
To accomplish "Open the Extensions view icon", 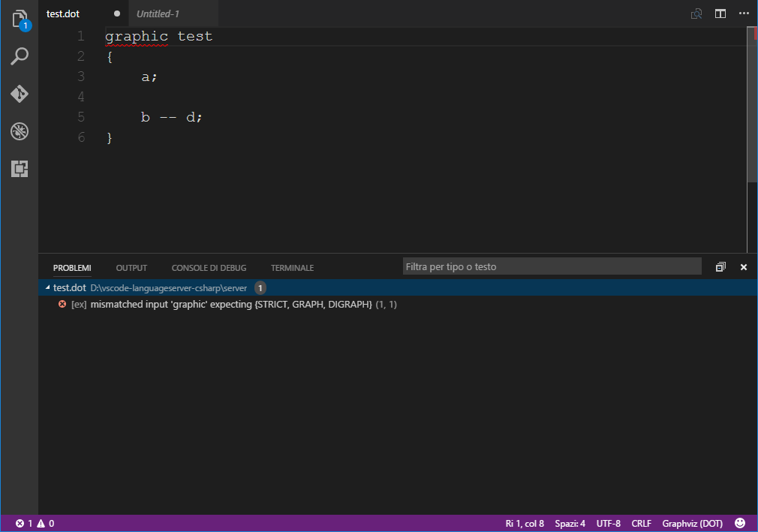I will (20, 169).
